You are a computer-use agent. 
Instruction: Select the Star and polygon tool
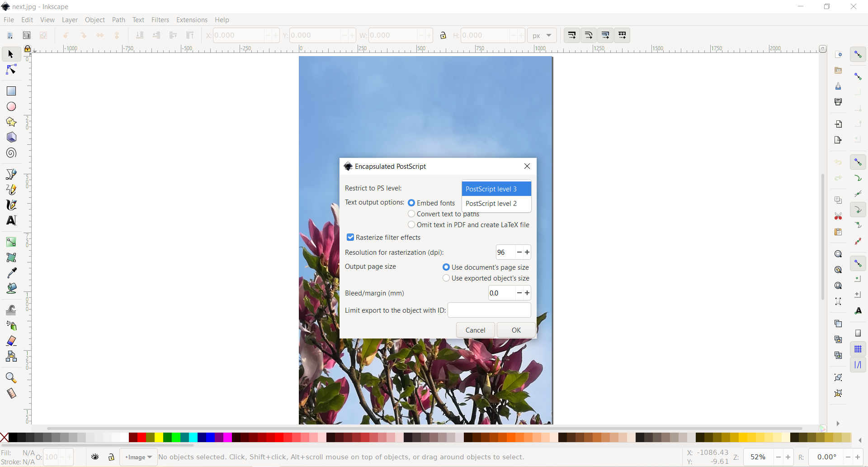(11, 122)
